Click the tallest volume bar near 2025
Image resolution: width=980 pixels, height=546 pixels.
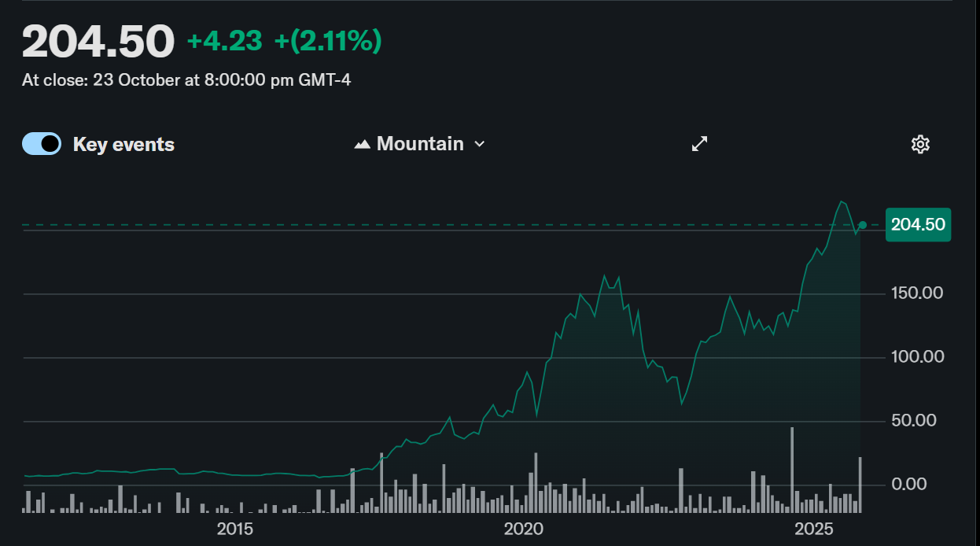coord(792,470)
